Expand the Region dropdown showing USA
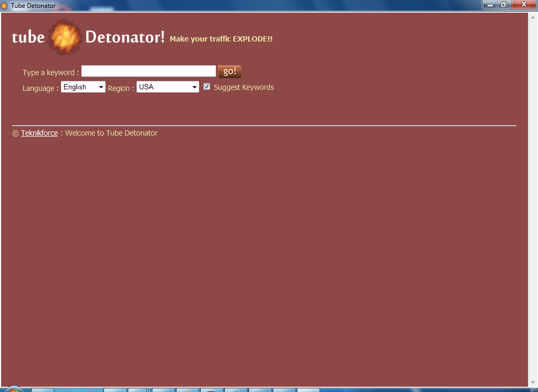 (168, 87)
